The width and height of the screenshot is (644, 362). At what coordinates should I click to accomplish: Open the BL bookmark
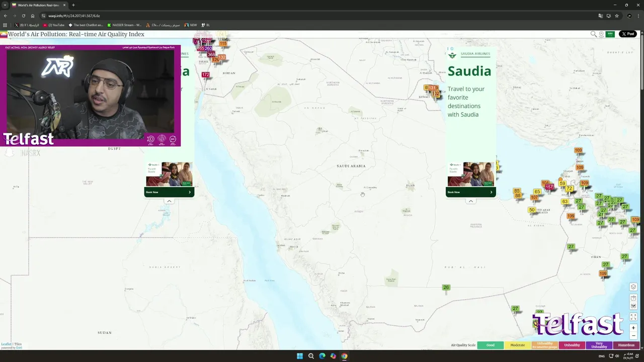coord(205,25)
